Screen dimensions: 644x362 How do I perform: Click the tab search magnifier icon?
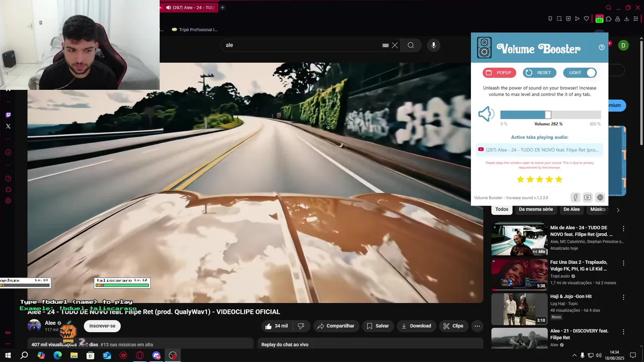click(608, 8)
